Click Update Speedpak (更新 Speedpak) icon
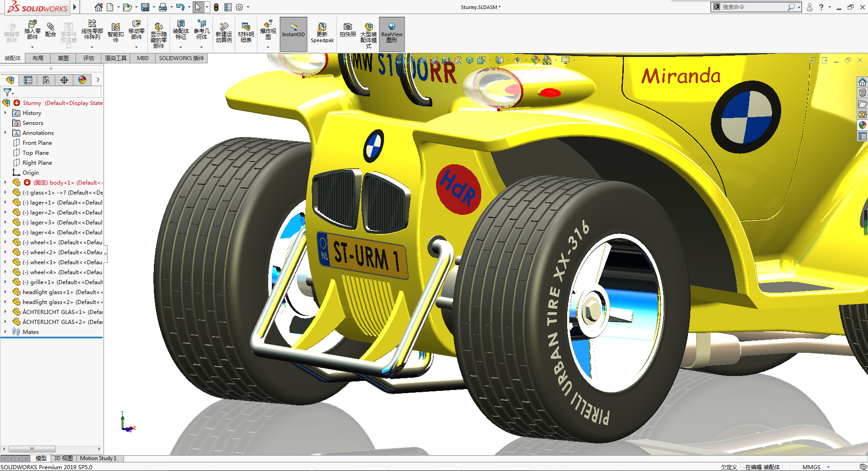Viewport: 868px width, 471px height. [322, 33]
